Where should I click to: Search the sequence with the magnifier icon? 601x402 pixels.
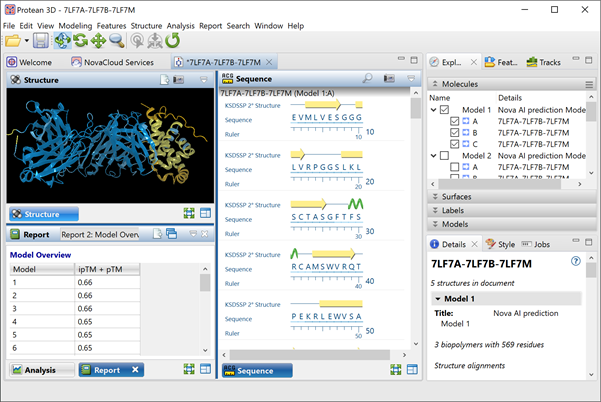[x=367, y=78]
